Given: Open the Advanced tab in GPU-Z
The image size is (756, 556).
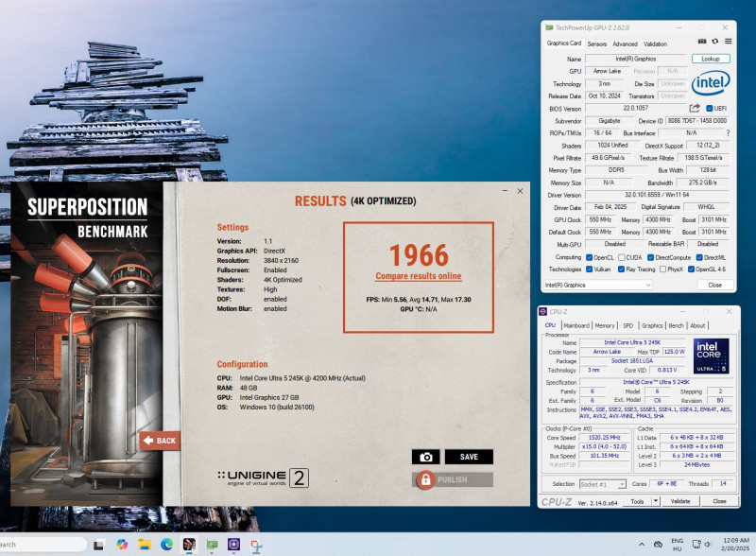Looking at the screenshot, I should pyautogui.click(x=625, y=43).
